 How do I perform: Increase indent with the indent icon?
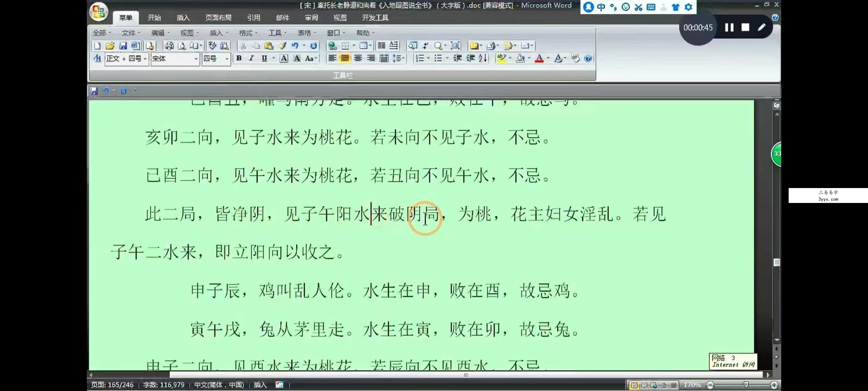470,58
